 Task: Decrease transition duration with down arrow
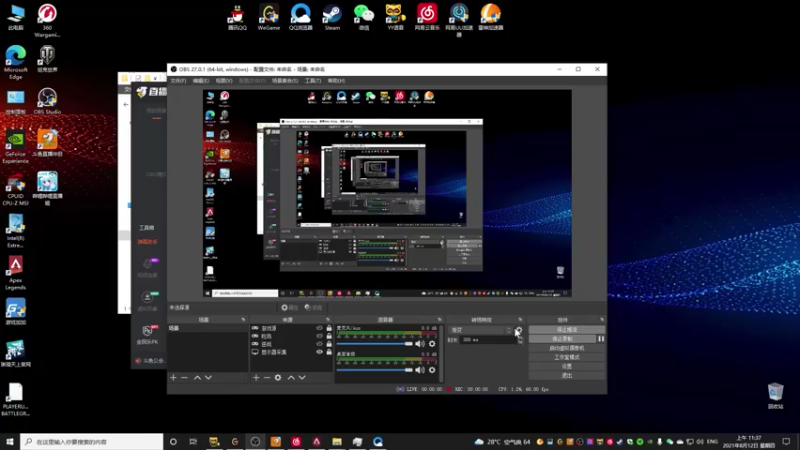point(519,342)
